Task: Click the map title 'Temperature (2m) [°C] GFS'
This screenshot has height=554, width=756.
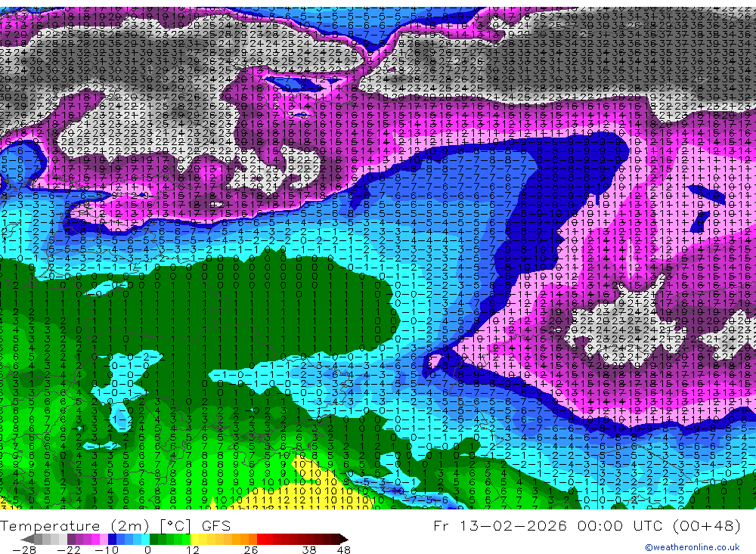Action: click(x=115, y=525)
